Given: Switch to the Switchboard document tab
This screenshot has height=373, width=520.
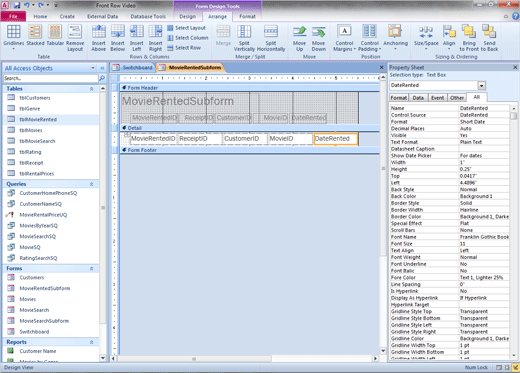Looking at the screenshot, I should pos(133,68).
